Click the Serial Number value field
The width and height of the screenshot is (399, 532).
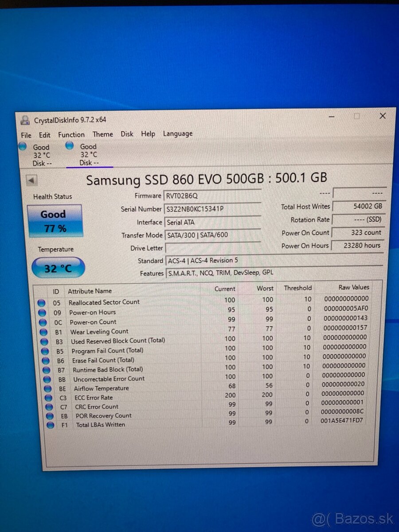click(213, 209)
